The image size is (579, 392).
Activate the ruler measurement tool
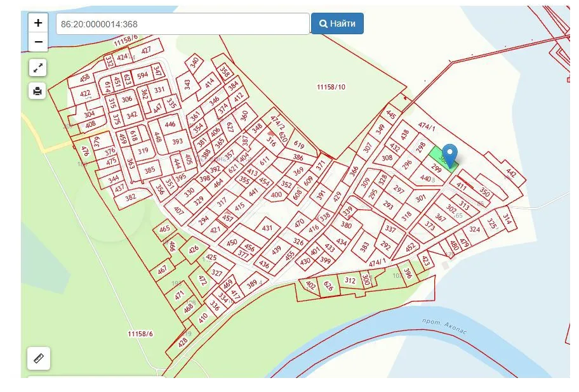tap(39, 358)
